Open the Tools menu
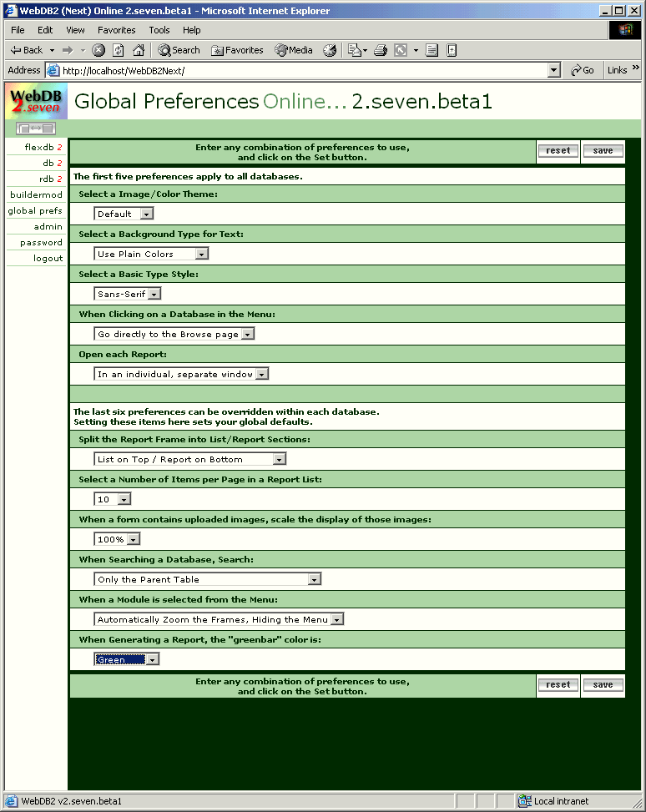Screen dimensions: 646x812 [x=159, y=30]
